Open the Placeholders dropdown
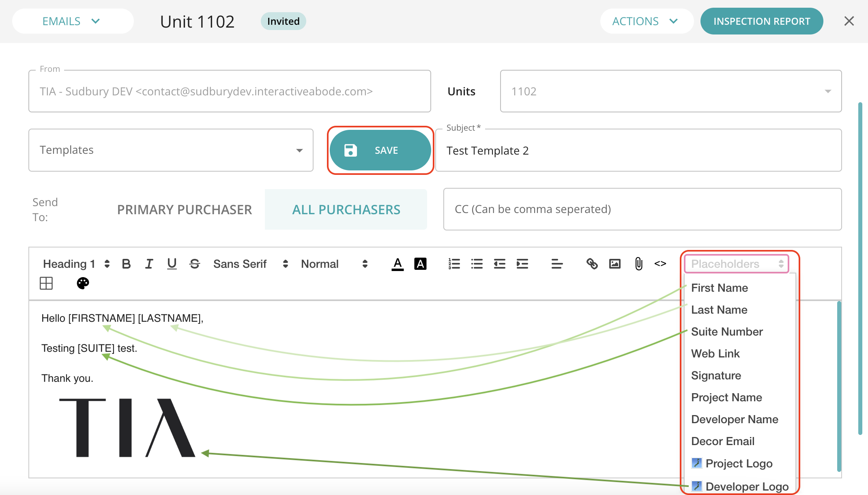868x495 pixels. pos(737,264)
